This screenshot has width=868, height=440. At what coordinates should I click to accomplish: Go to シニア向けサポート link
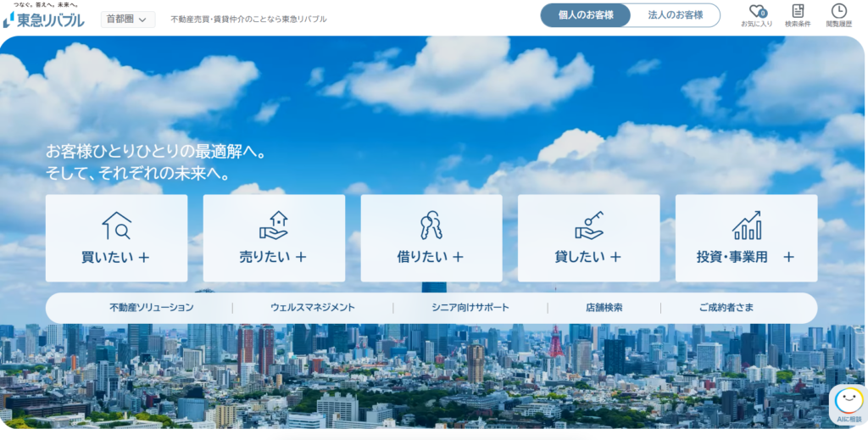click(x=470, y=308)
